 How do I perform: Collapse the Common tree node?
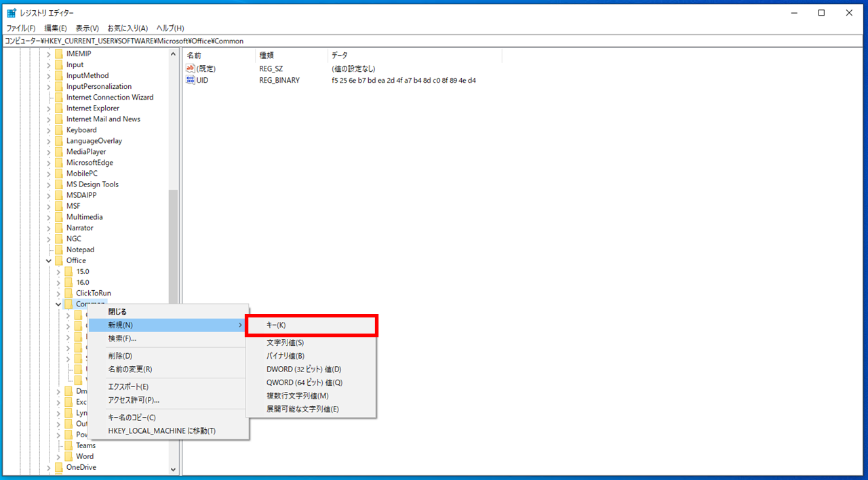click(x=58, y=304)
